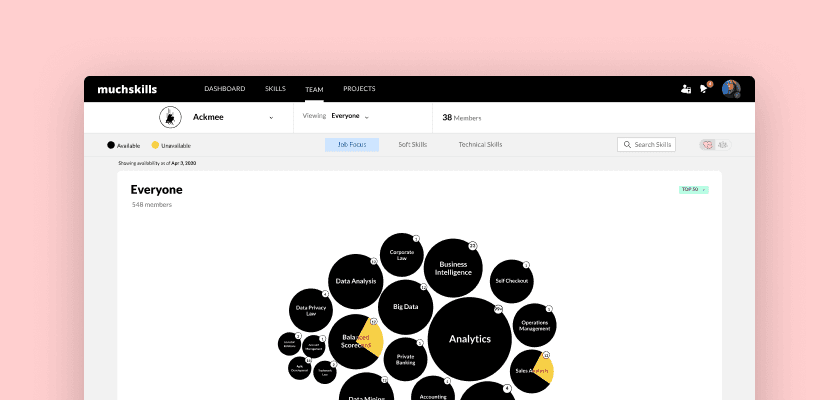840x400 pixels.
Task: Select the Business Intelligence bubble
Action: pos(453,268)
